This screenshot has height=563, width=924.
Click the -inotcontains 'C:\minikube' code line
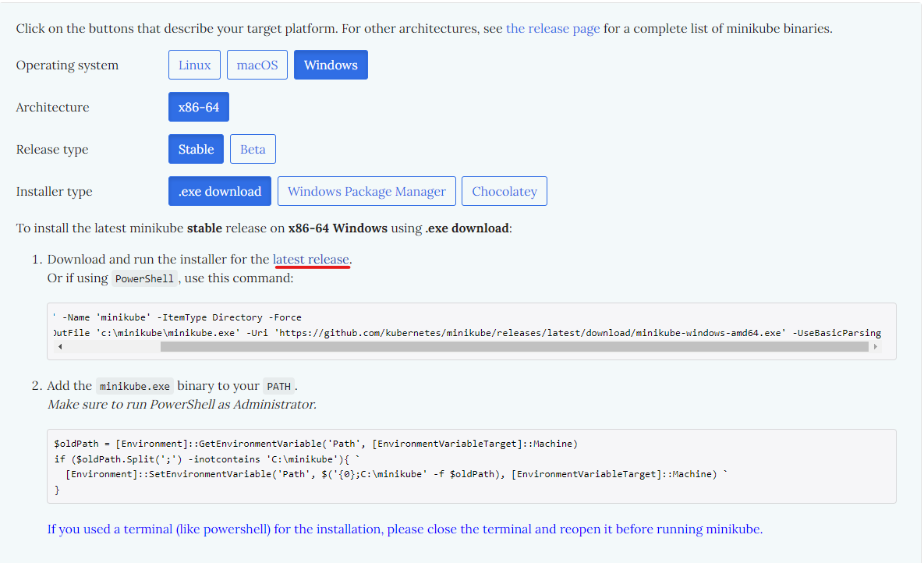click(207, 459)
